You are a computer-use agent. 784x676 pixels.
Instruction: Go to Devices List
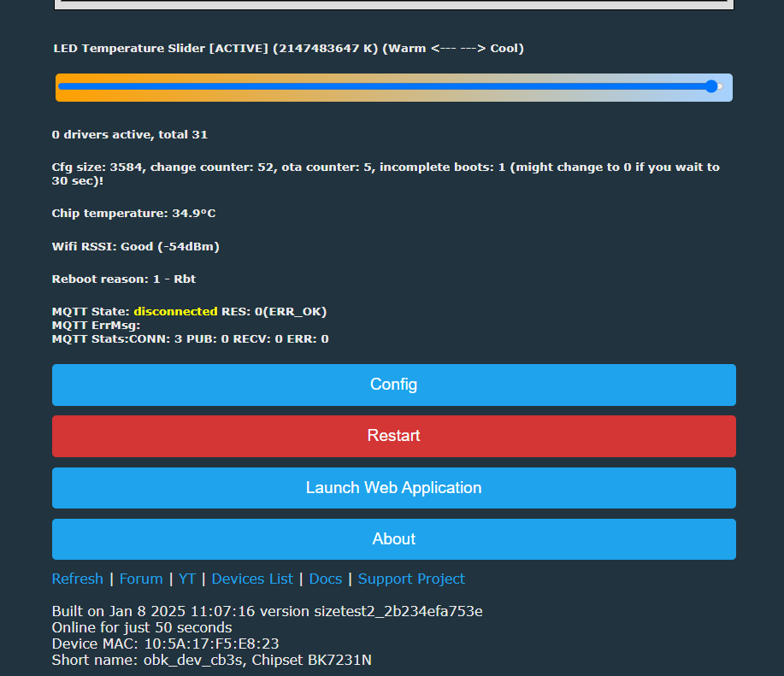click(x=252, y=579)
